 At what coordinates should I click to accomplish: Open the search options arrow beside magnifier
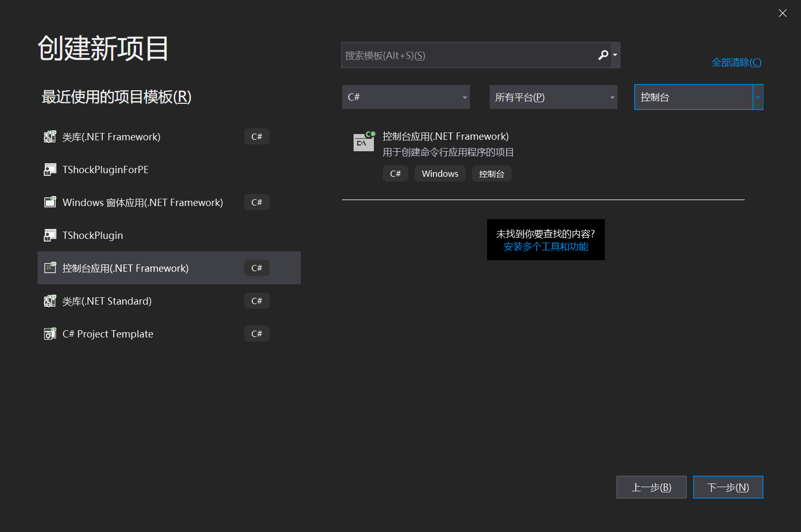(x=615, y=55)
